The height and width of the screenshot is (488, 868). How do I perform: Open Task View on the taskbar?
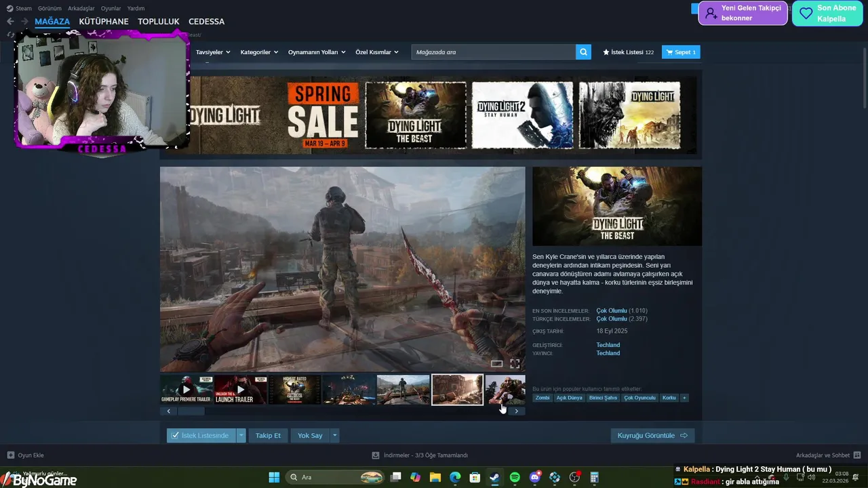pyautogui.click(x=396, y=477)
